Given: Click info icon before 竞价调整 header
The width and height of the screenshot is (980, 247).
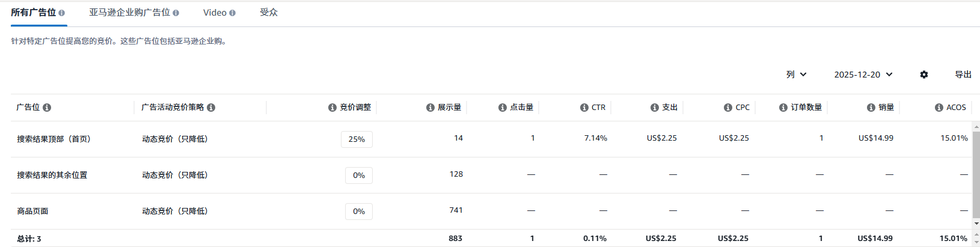Looking at the screenshot, I should coord(332,108).
